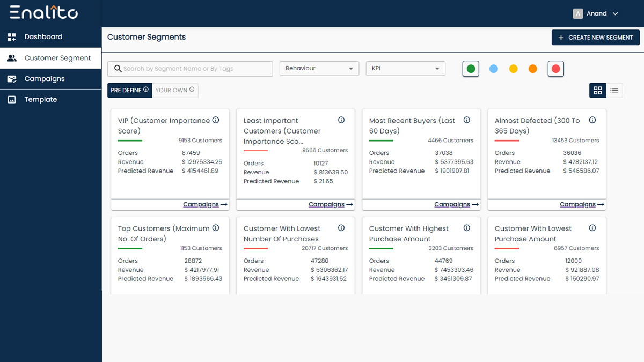Click the Template image icon in sidebar
This screenshot has height=362, width=644.
(12, 100)
